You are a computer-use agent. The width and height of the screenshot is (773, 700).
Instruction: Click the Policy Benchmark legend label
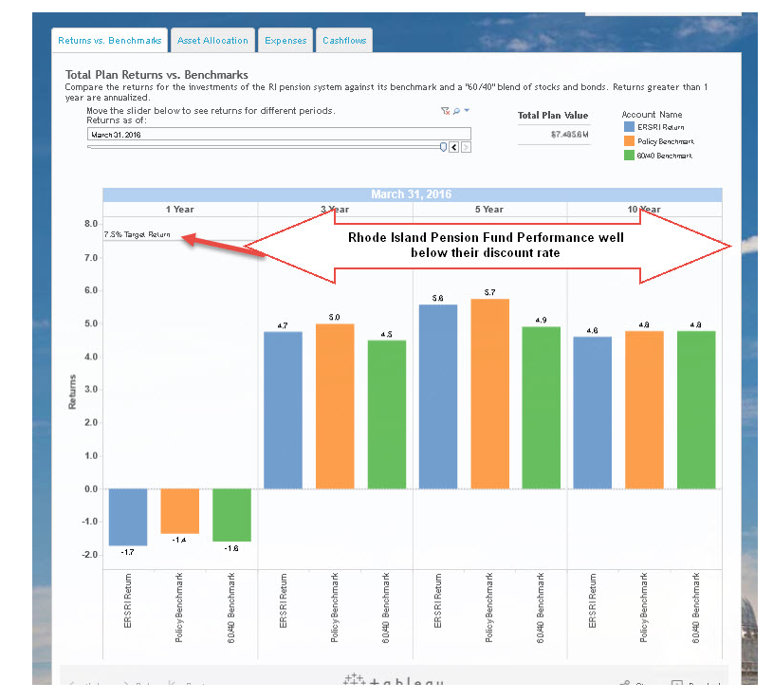(x=666, y=141)
